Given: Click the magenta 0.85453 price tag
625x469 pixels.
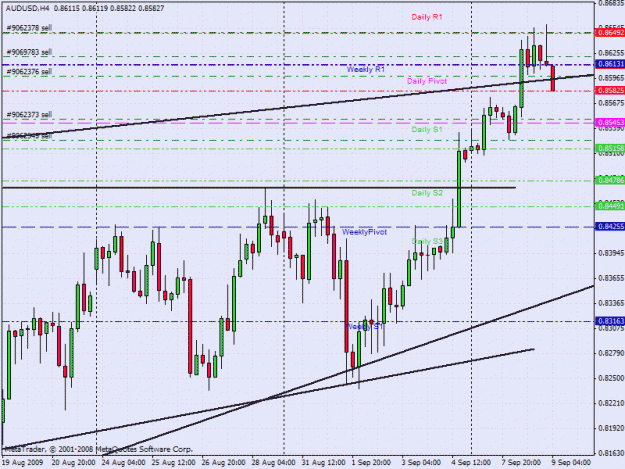Looking at the screenshot, I should click(609, 122).
